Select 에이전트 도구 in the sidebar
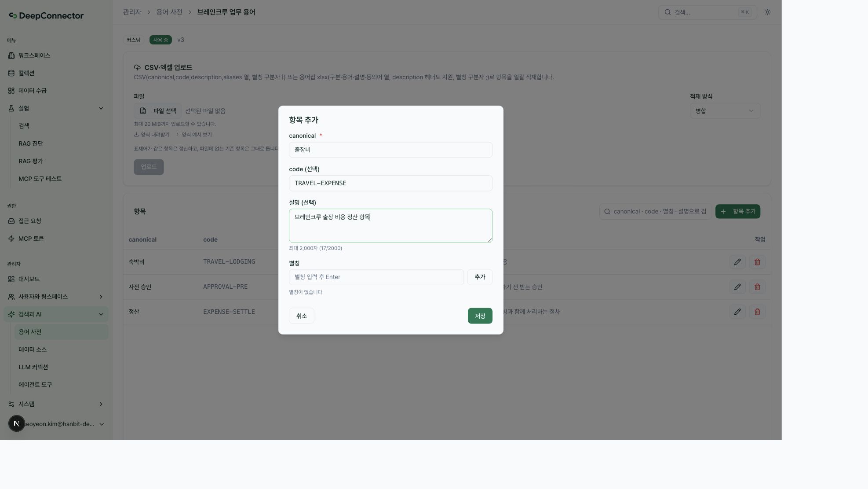This screenshot has width=868, height=489. click(61, 385)
